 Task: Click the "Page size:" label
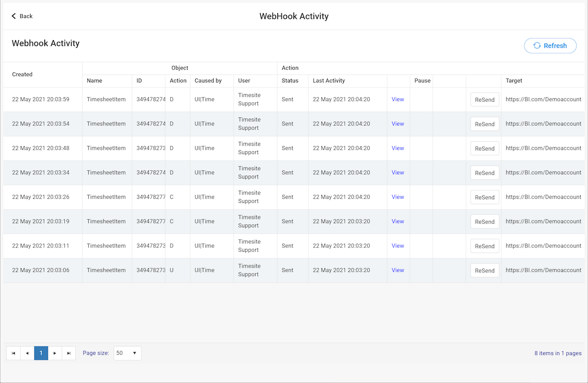96,353
